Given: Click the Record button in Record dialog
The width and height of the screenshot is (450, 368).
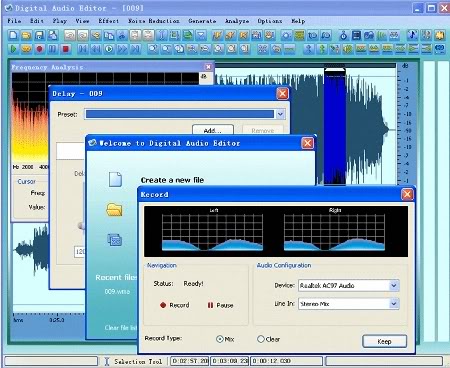Looking at the screenshot, I should (x=175, y=305).
